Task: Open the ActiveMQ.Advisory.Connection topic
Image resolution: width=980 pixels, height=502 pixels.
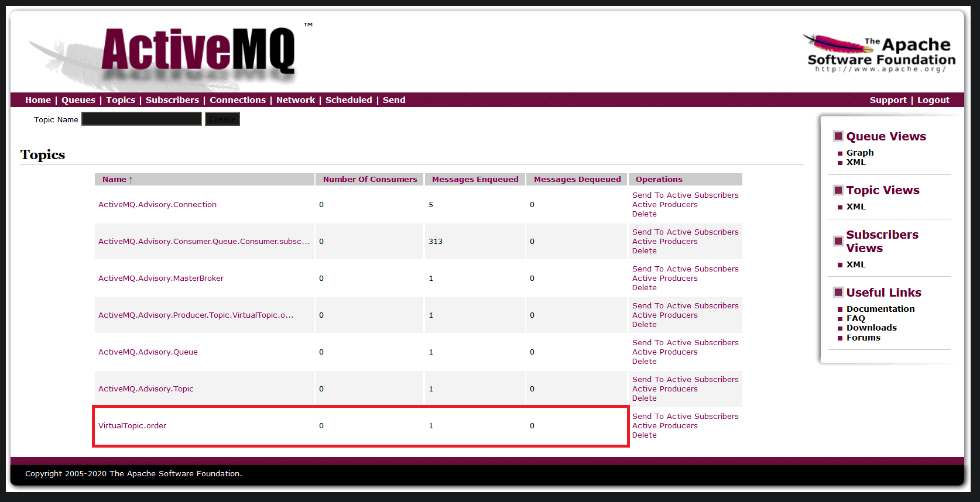Action: 157,205
